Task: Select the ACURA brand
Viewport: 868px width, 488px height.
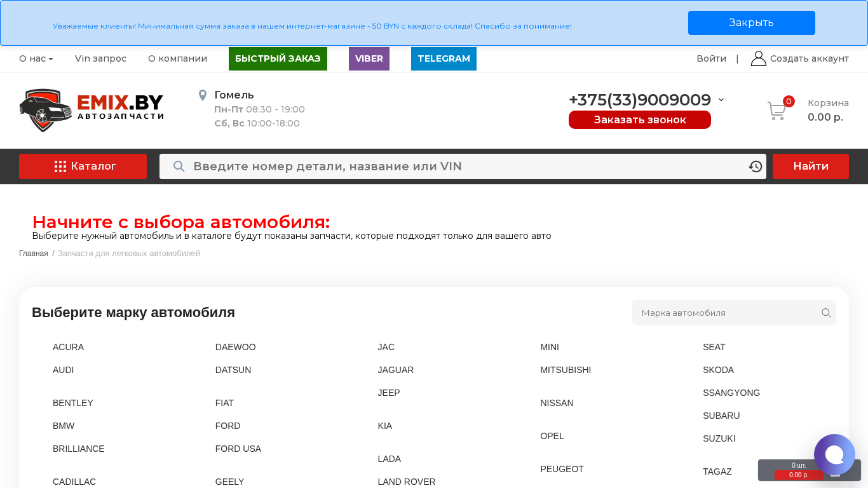Action: click(68, 347)
